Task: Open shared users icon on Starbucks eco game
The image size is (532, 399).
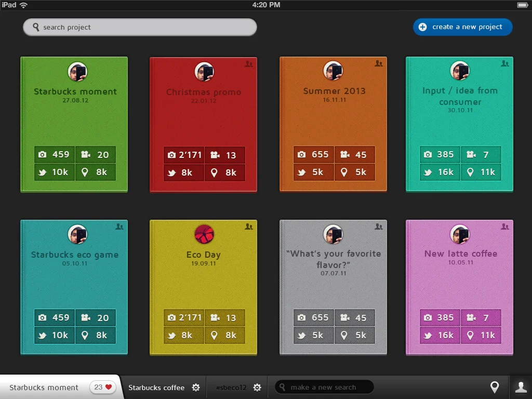Action: (x=119, y=227)
